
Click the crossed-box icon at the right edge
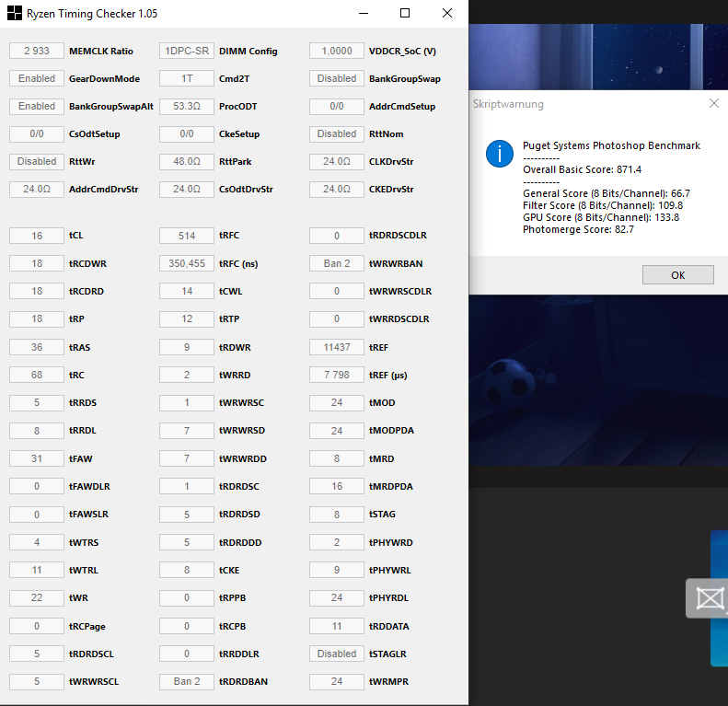[x=710, y=597]
